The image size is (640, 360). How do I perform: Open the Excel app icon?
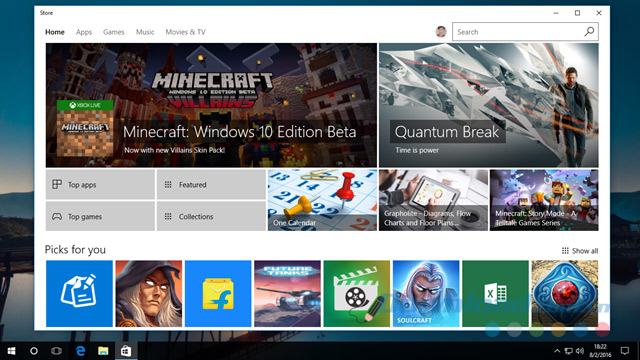click(496, 293)
